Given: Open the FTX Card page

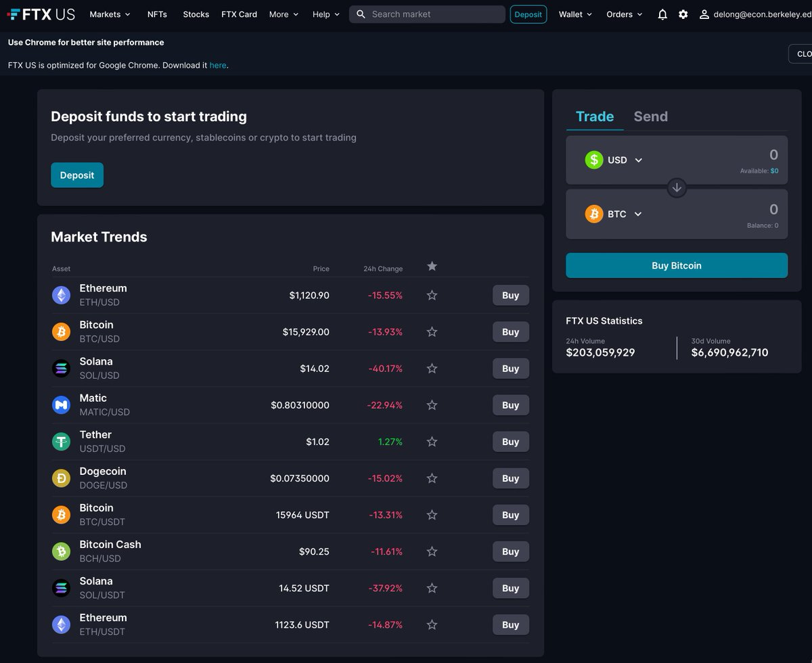Looking at the screenshot, I should pyautogui.click(x=239, y=14).
